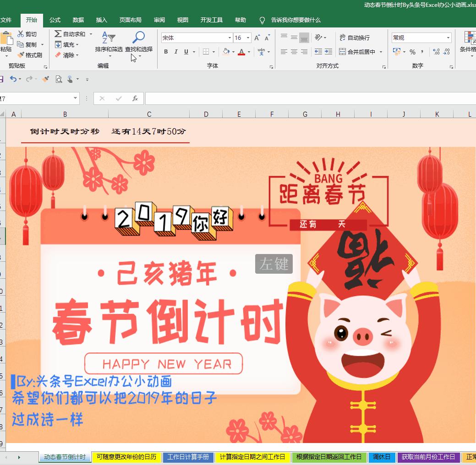This screenshot has width=476, height=465.
Task: Apply Merge & Center (合并后居中)
Action: coord(360,52)
